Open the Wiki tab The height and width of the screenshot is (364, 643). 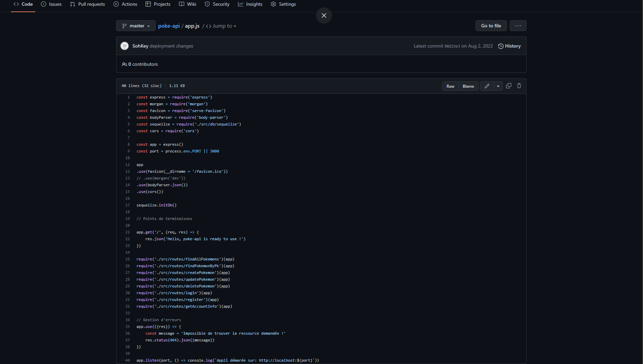pyautogui.click(x=187, y=4)
